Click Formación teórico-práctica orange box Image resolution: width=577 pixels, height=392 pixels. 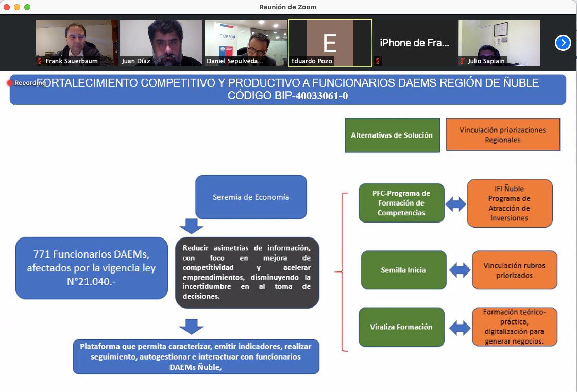tap(515, 327)
